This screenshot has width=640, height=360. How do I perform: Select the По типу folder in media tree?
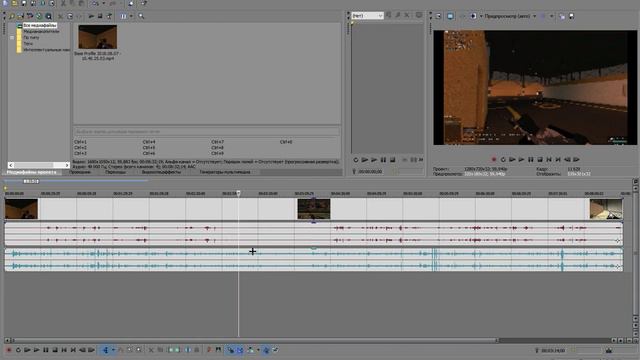(31, 37)
